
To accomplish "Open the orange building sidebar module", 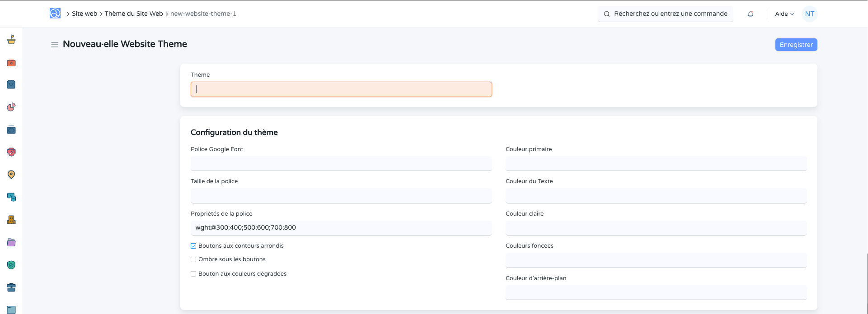I will (x=11, y=220).
